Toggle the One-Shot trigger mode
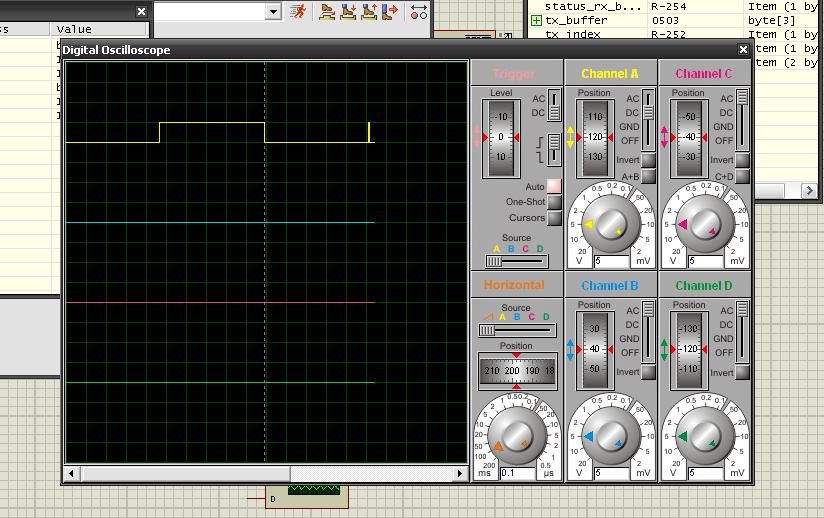 pyautogui.click(x=554, y=202)
